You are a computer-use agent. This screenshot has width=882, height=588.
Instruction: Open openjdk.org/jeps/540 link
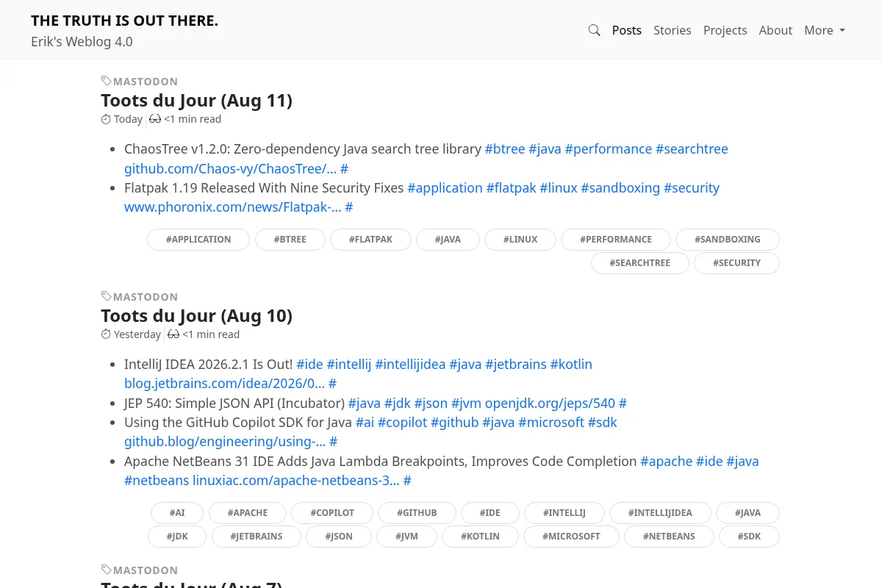coord(550,404)
